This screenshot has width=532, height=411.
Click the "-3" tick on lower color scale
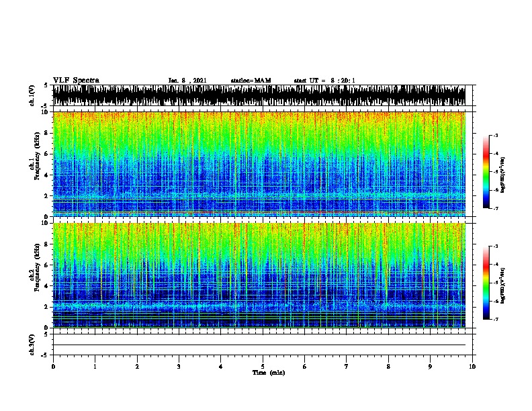point(495,246)
